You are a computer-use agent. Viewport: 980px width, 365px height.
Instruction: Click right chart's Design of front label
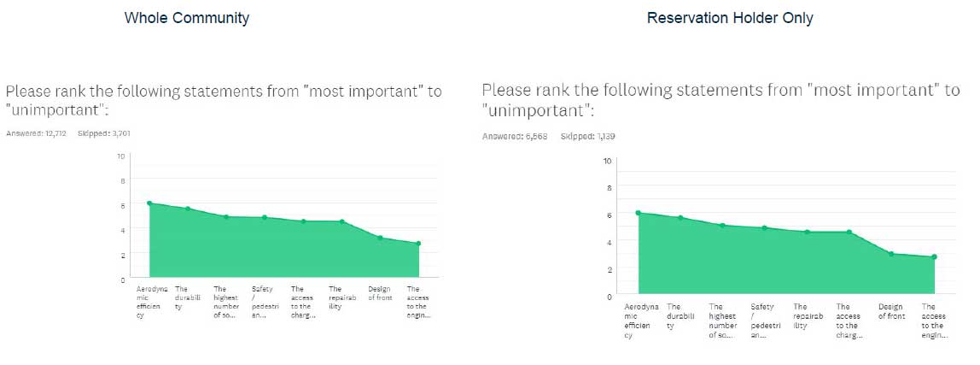point(892,312)
